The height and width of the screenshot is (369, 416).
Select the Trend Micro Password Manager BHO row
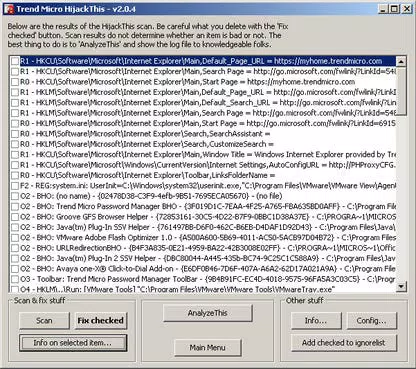(208, 206)
